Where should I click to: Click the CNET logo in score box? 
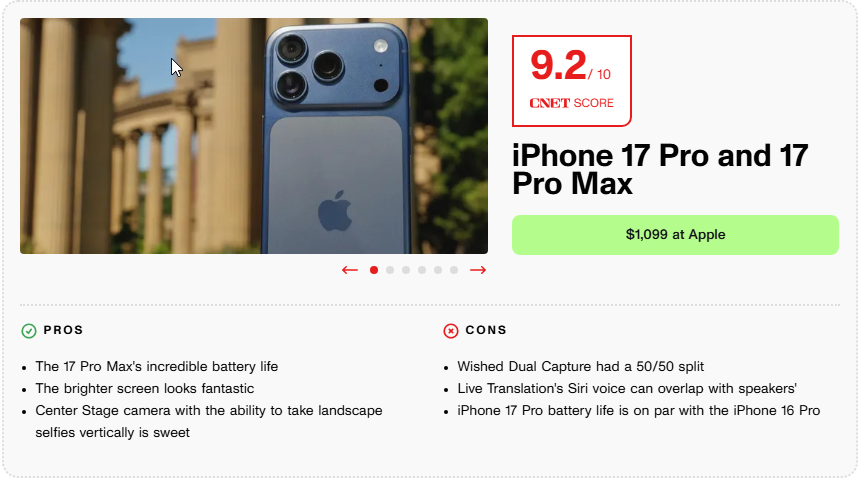(x=549, y=103)
